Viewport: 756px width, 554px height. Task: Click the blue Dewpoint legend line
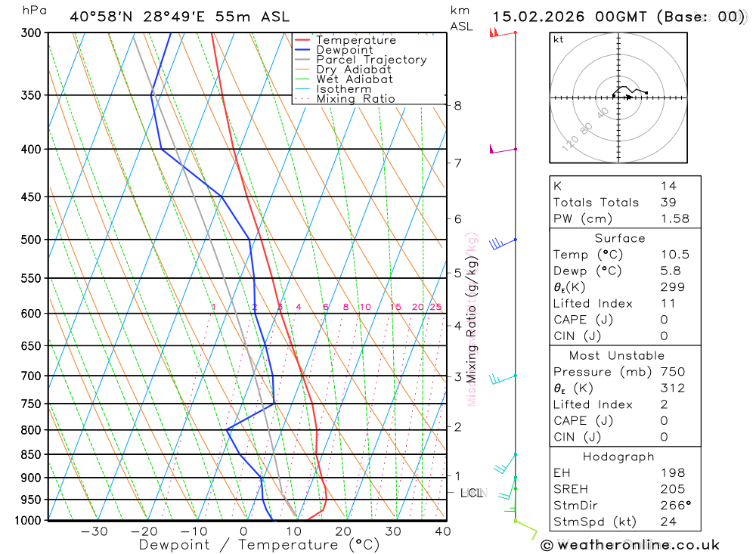click(x=302, y=50)
